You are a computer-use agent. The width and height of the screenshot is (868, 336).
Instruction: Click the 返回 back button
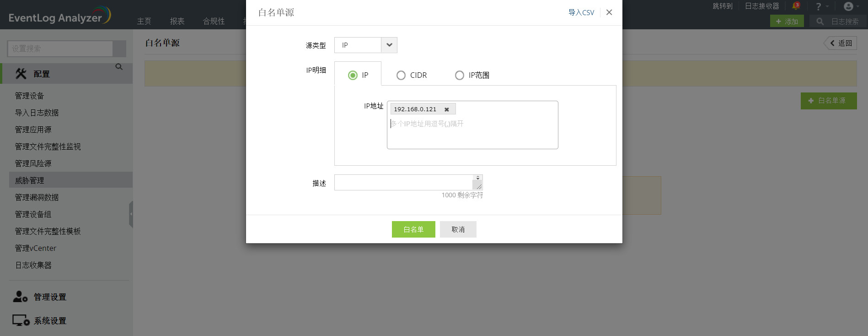pyautogui.click(x=841, y=43)
